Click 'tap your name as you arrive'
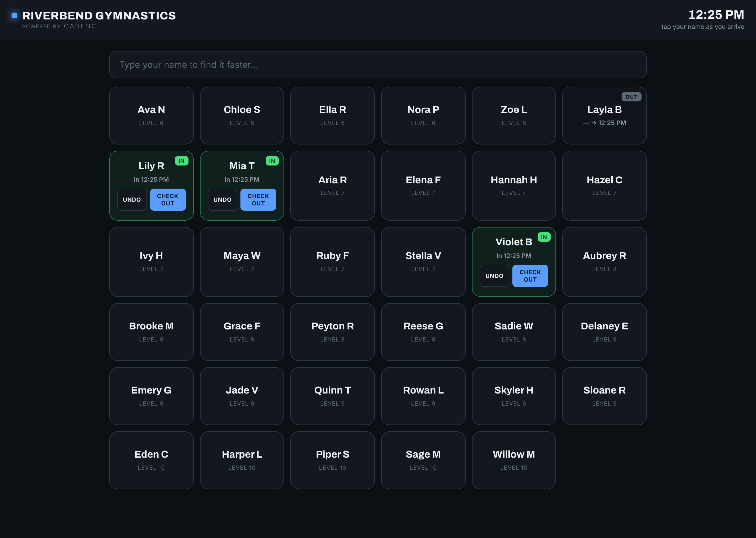 point(702,27)
